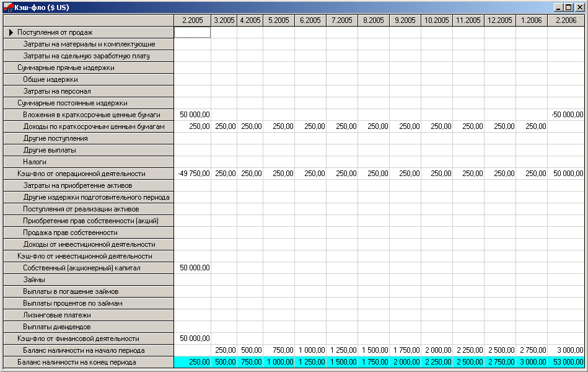Select row 'Кэш-фло от инвестиционной деятельности'
The height and width of the screenshot is (372, 588).
pyautogui.click(x=89, y=257)
